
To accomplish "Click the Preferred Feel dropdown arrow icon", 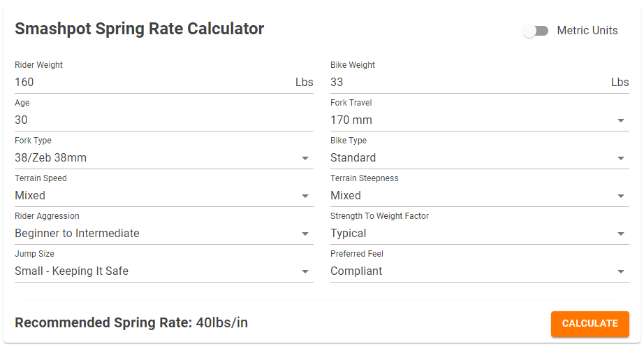I will click(x=621, y=272).
